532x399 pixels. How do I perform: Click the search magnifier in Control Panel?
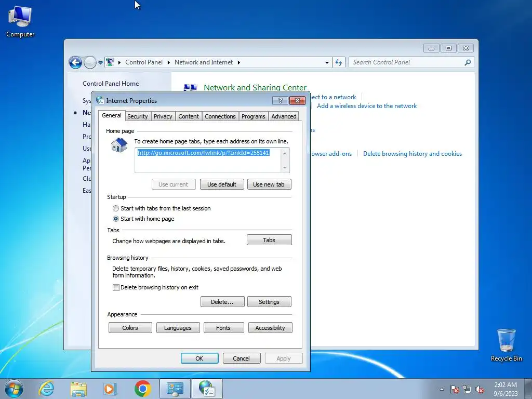pyautogui.click(x=468, y=62)
